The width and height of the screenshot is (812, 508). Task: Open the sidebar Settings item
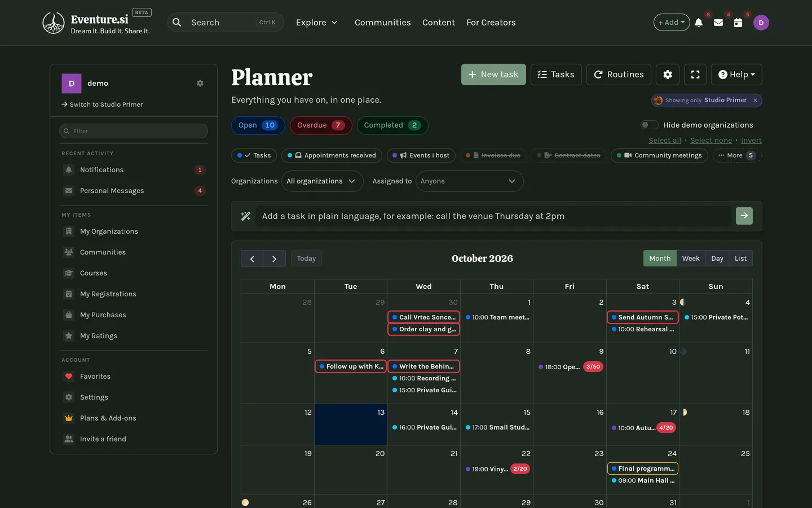[x=134, y=397]
